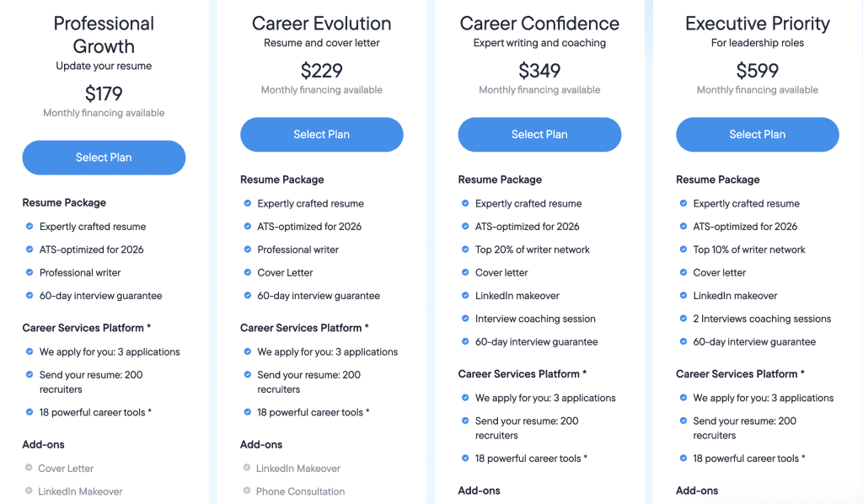Click the ATS-optimized for 2026 checkmark in Career Evolution

click(x=249, y=226)
